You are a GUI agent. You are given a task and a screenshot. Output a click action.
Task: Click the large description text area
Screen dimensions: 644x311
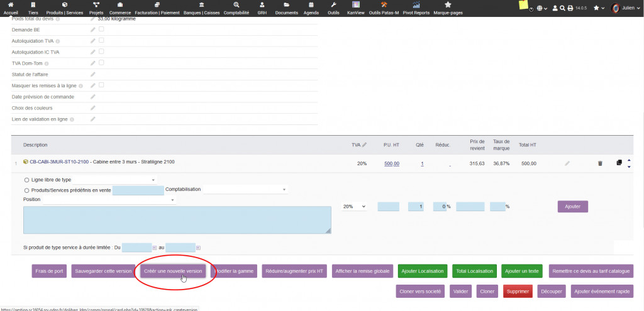[177, 220]
